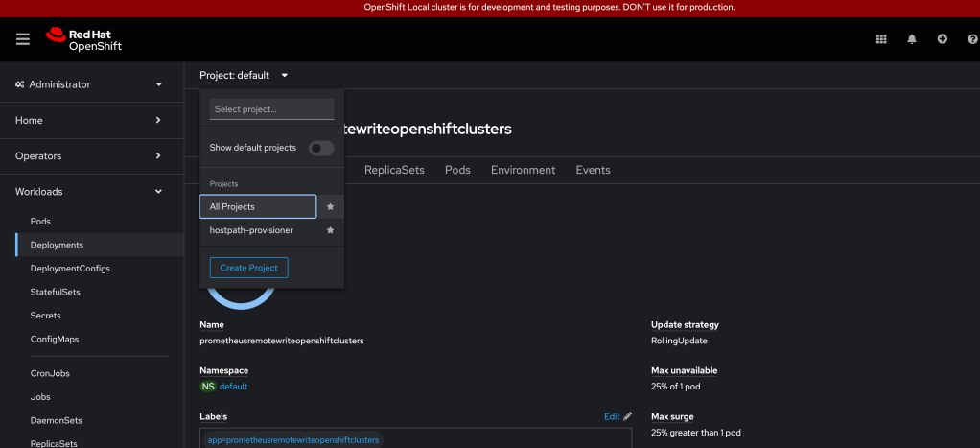The image size is (980, 448).
Task: Go to DeploymentConfigs in sidebar
Action: (x=70, y=269)
